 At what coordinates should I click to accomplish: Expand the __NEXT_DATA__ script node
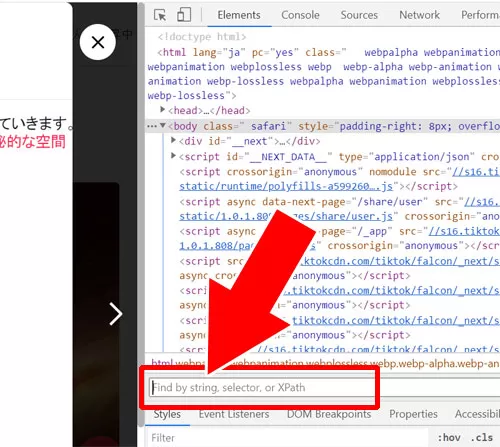[x=173, y=155]
